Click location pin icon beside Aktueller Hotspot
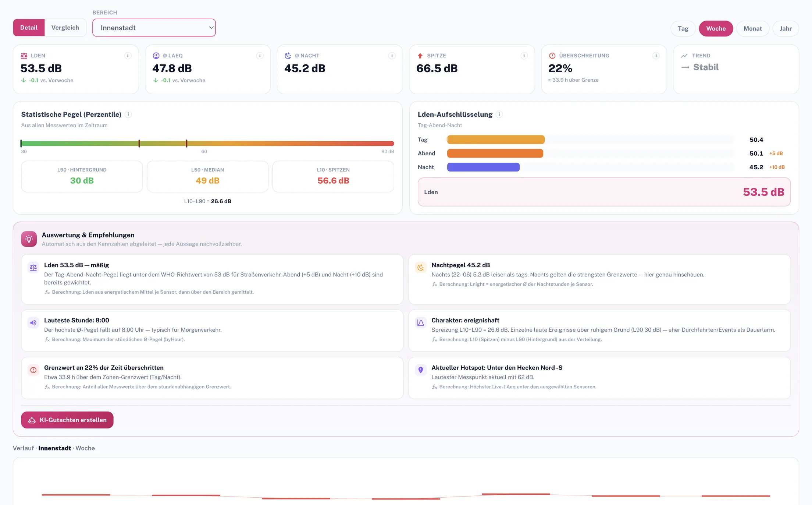The height and width of the screenshot is (505, 812). [421, 370]
